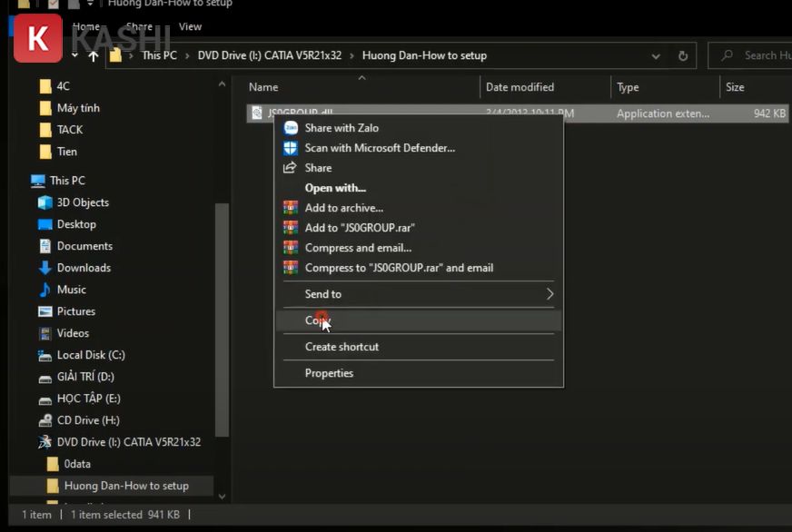The height and width of the screenshot is (532, 792).
Task: Click the Name column header
Action: coord(263,87)
